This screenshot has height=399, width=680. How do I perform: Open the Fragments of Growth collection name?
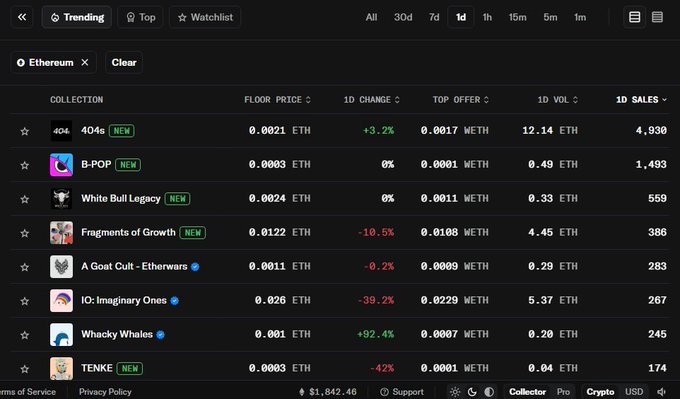(x=128, y=232)
